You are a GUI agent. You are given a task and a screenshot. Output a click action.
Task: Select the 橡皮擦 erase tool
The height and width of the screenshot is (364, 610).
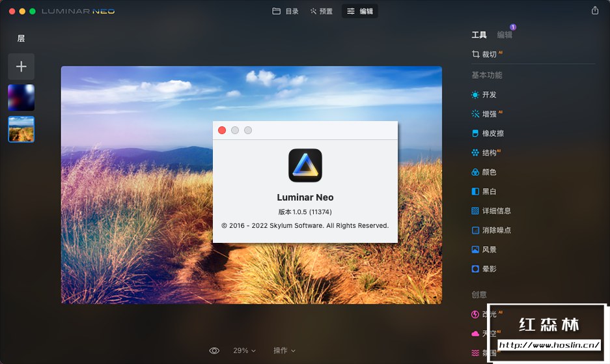(488, 133)
